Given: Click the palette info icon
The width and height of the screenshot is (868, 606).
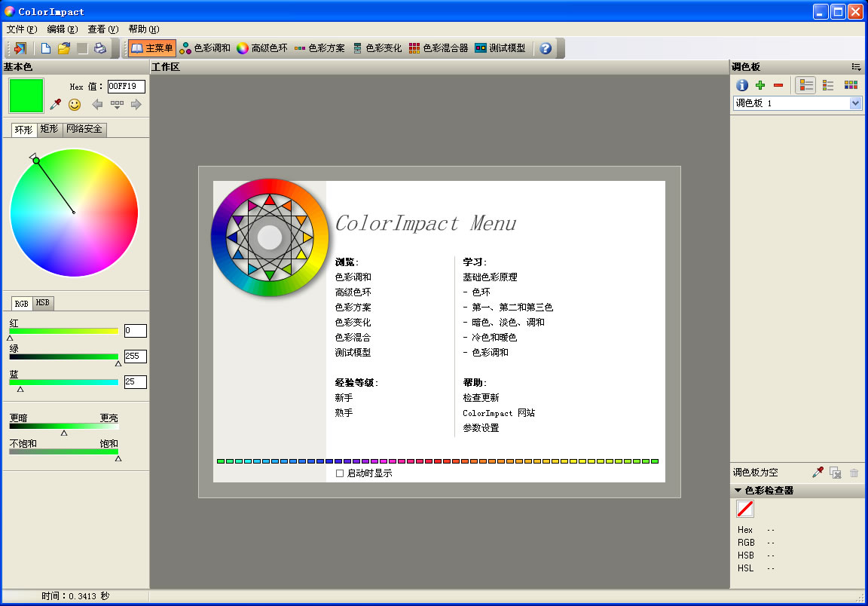Looking at the screenshot, I should [742, 84].
